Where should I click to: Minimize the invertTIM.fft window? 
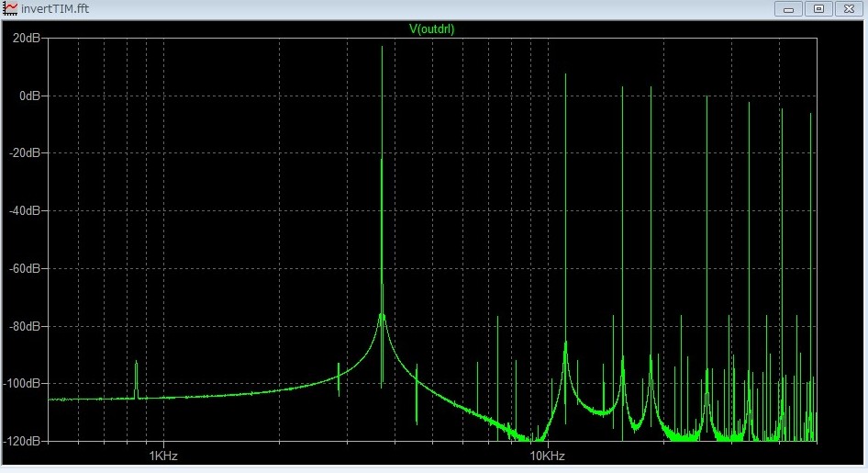pos(789,9)
